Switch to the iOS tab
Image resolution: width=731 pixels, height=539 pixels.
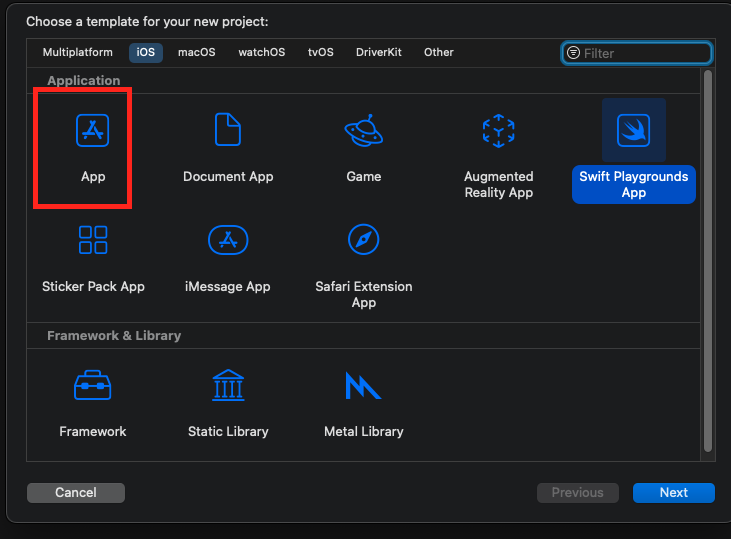point(145,52)
